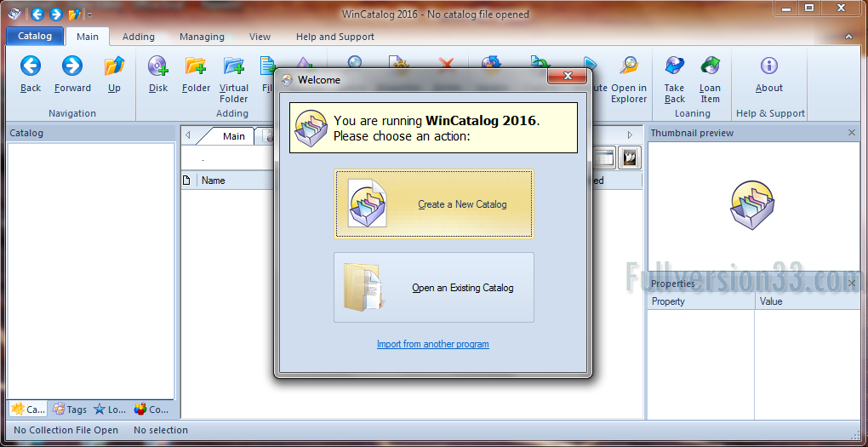The image size is (868, 447).
Task: Click the file type column icon beside Name
Action: pyautogui.click(x=186, y=180)
